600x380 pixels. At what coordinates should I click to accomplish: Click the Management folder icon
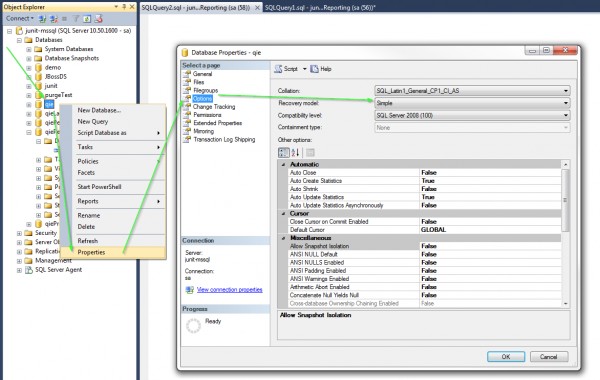click(29, 261)
